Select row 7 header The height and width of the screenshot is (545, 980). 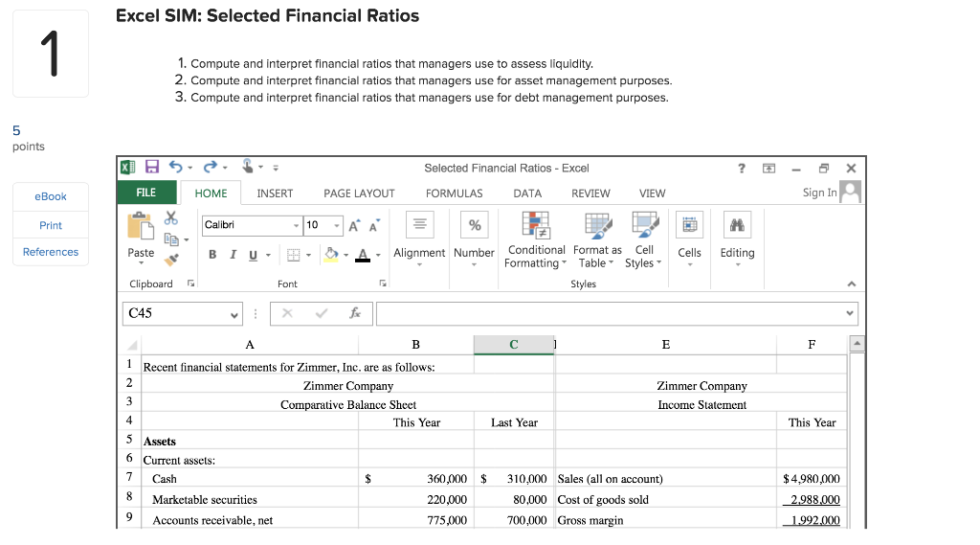(x=129, y=477)
